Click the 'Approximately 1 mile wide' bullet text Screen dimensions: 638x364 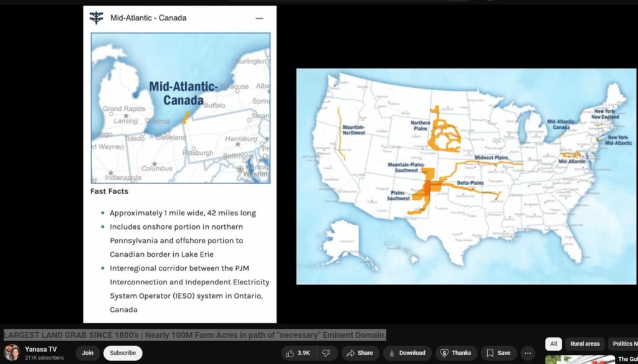click(x=183, y=213)
